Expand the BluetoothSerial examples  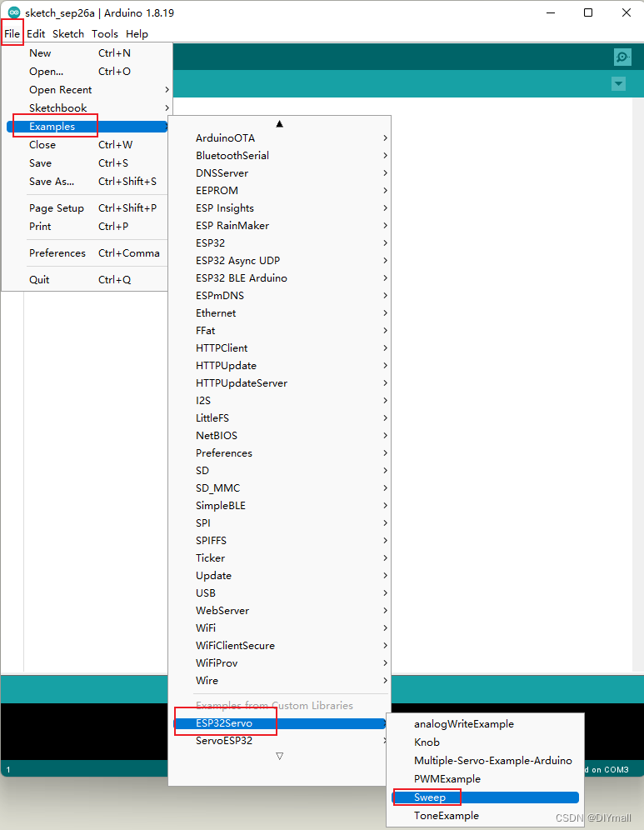click(x=280, y=156)
